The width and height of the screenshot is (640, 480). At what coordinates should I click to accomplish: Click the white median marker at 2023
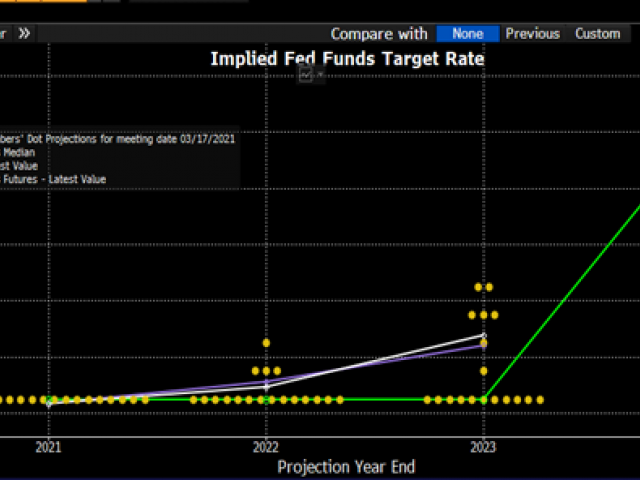pos(484,336)
